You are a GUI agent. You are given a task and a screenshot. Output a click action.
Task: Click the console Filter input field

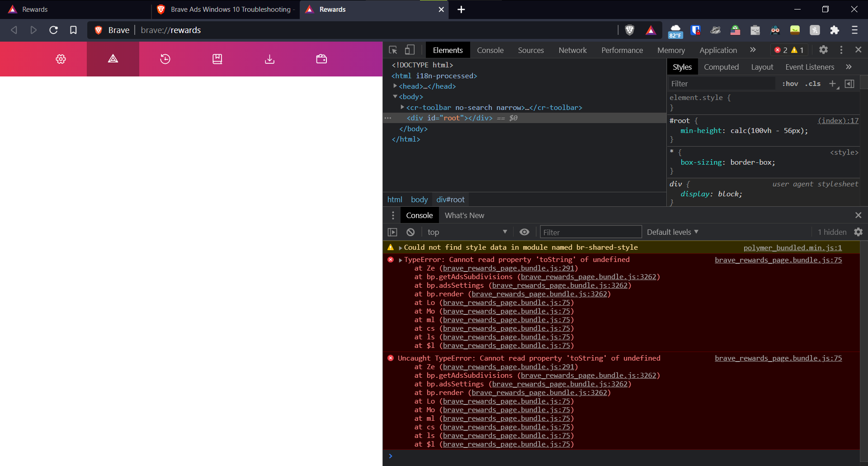[x=590, y=232]
